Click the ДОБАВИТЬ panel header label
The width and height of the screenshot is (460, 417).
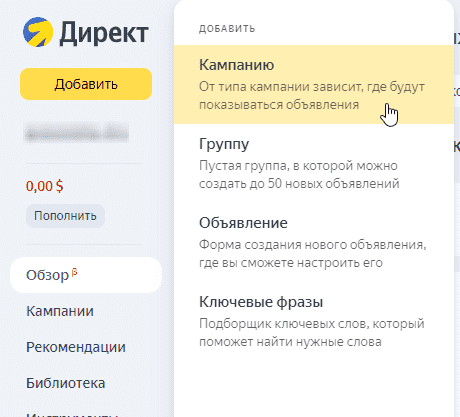(227, 29)
